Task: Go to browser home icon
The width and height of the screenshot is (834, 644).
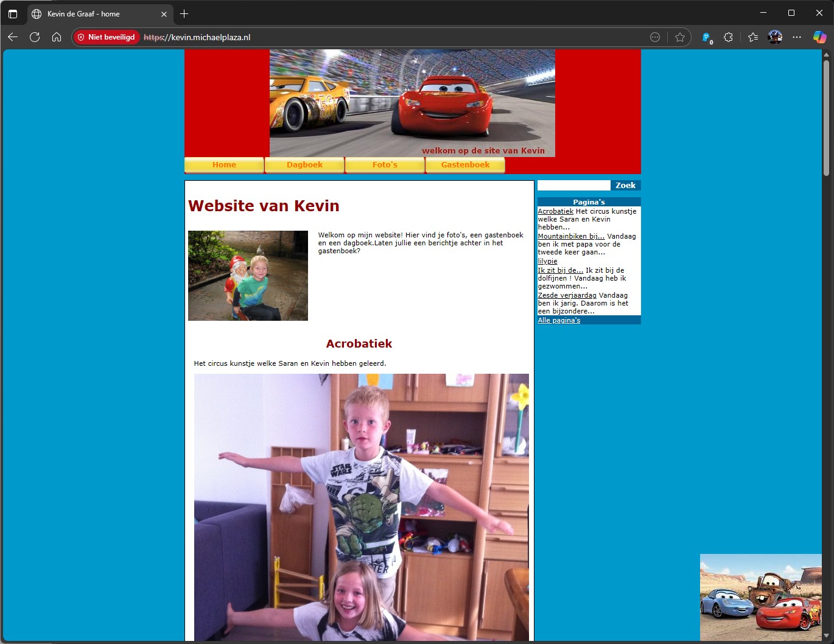Action: 57,37
